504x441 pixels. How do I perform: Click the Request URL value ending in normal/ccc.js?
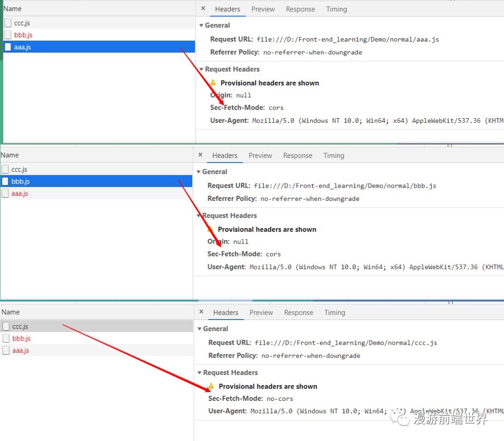pos(346,342)
